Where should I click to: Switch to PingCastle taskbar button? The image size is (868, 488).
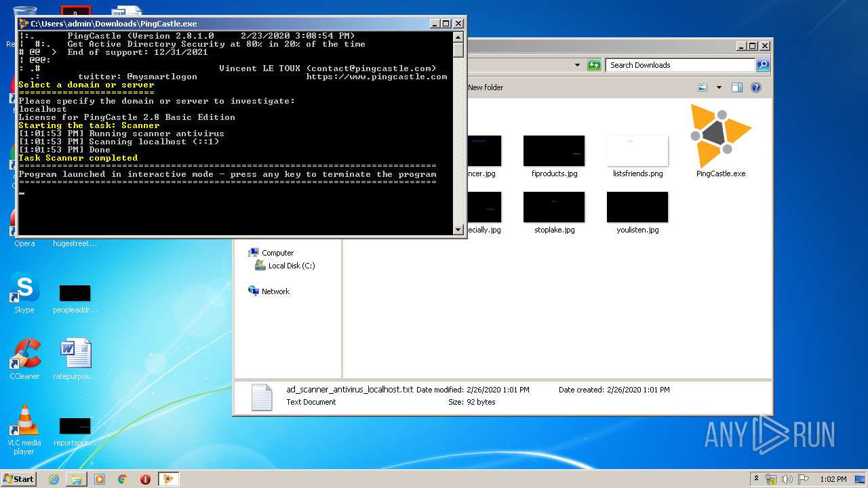pyautogui.click(x=168, y=479)
